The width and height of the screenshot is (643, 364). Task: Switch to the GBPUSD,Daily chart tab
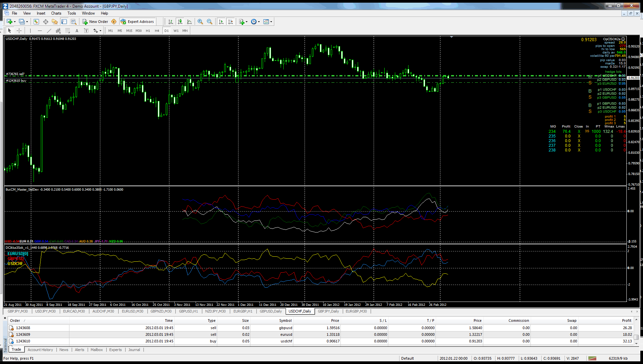click(x=270, y=311)
